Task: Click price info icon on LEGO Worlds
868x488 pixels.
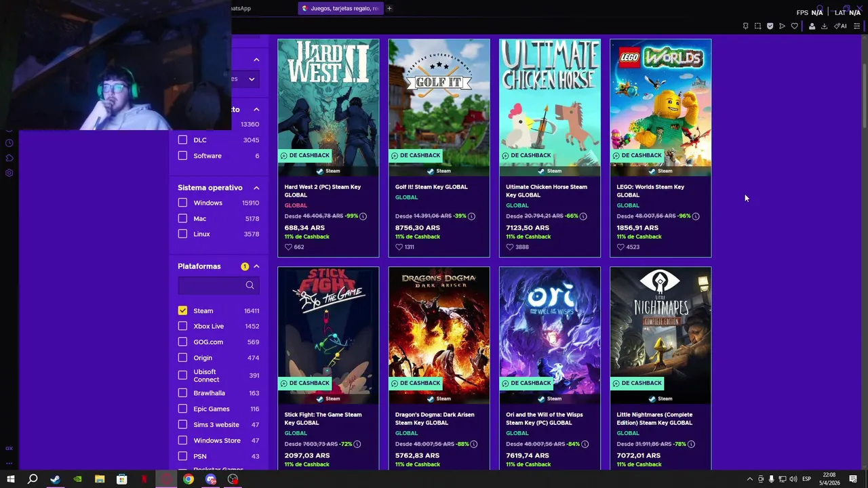Action: coord(695,216)
